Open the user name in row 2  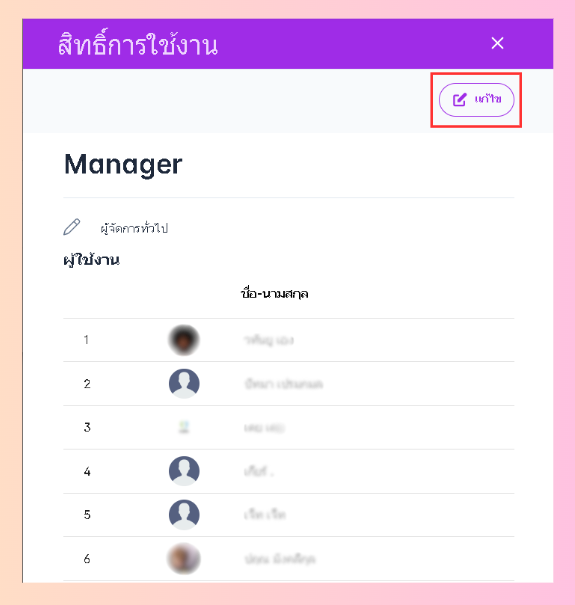(284, 384)
